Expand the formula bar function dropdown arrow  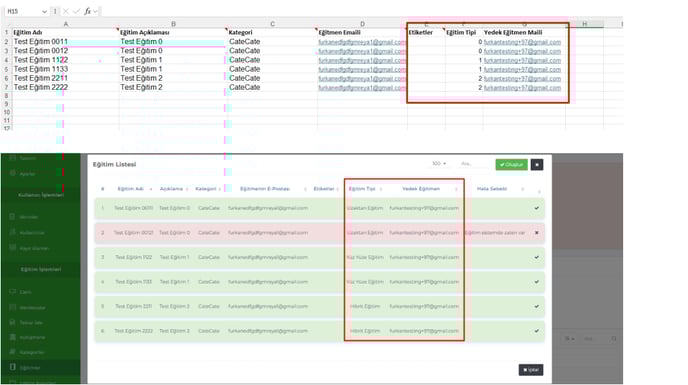[95, 11]
